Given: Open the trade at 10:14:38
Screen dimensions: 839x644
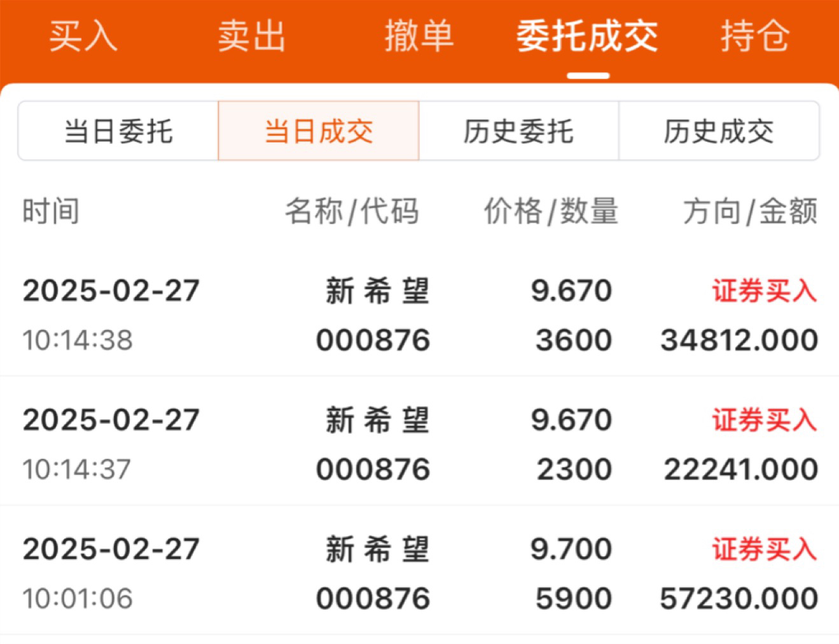Looking at the screenshot, I should point(419,315).
